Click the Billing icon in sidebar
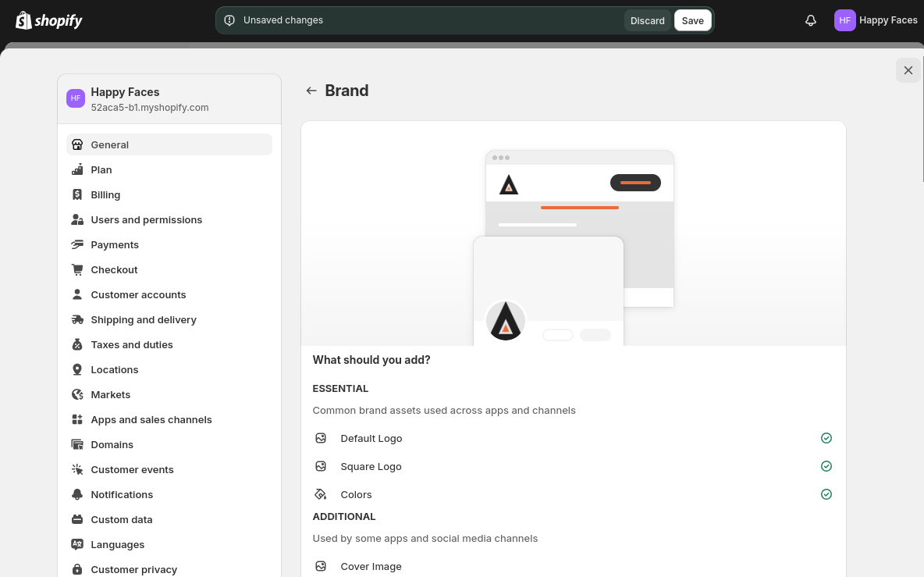Screen dimensions: 924x577 pyautogui.click(x=77, y=194)
